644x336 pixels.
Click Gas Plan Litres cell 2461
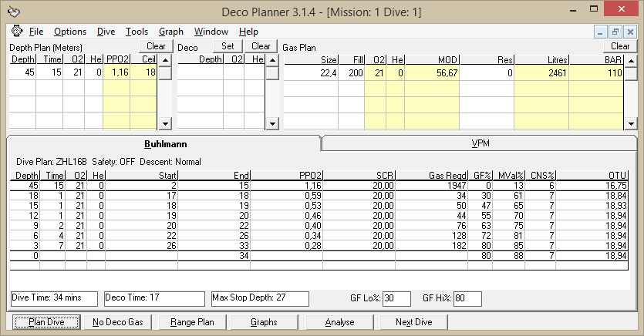(541, 73)
